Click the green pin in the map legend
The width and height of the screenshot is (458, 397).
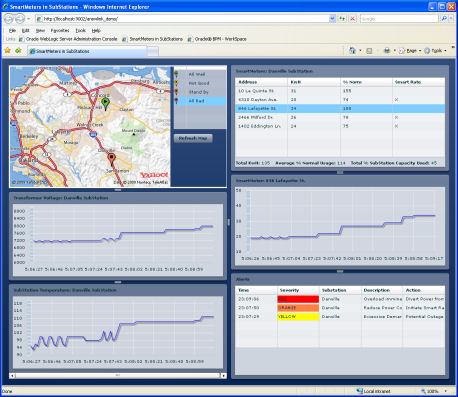[x=176, y=74]
